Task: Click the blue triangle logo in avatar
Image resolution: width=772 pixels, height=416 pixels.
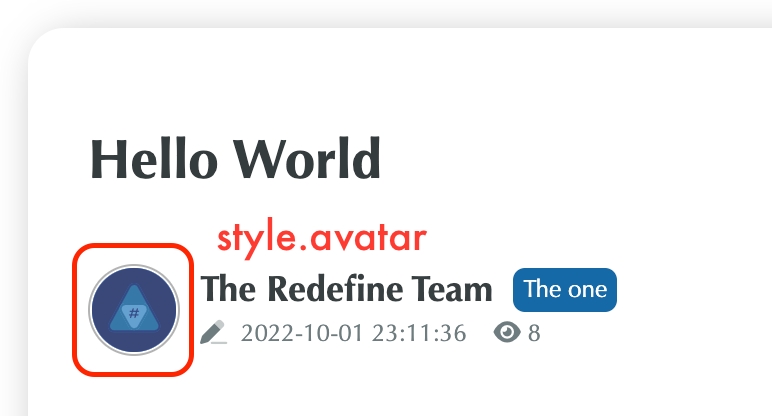Action: click(x=134, y=309)
